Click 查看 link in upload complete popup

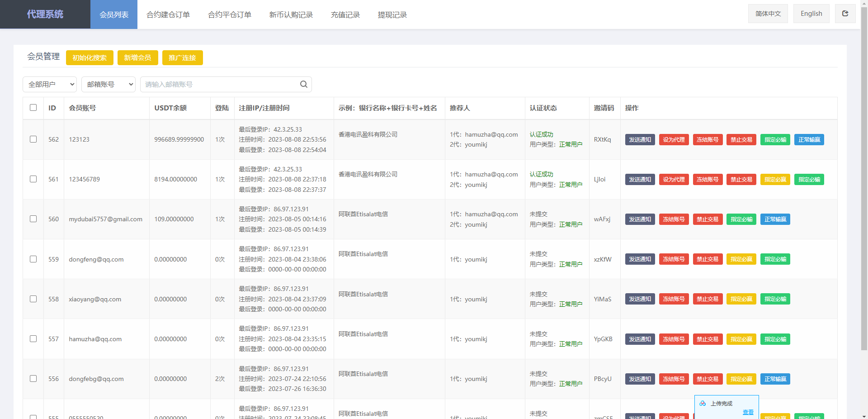click(748, 412)
